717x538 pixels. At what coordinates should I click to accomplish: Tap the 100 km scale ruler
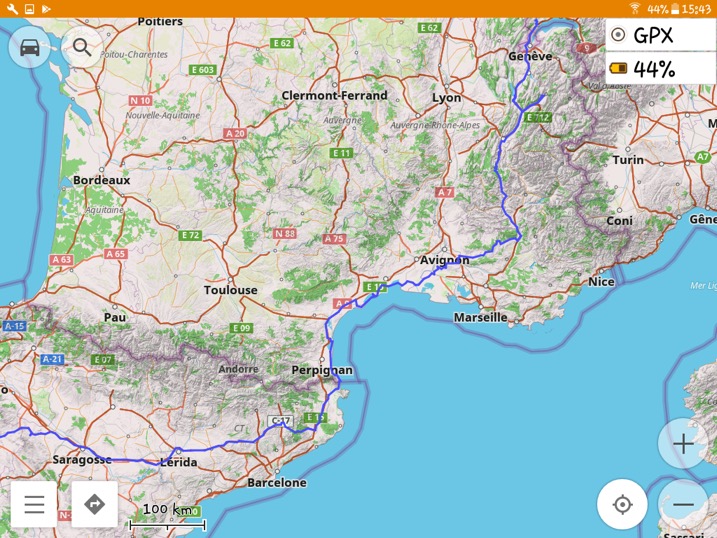(x=167, y=516)
